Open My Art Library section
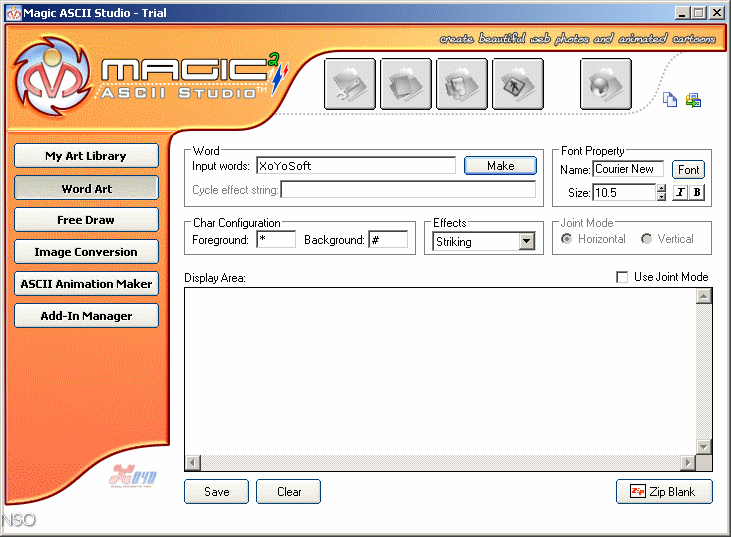Screen dimensions: 731x537 86,156
